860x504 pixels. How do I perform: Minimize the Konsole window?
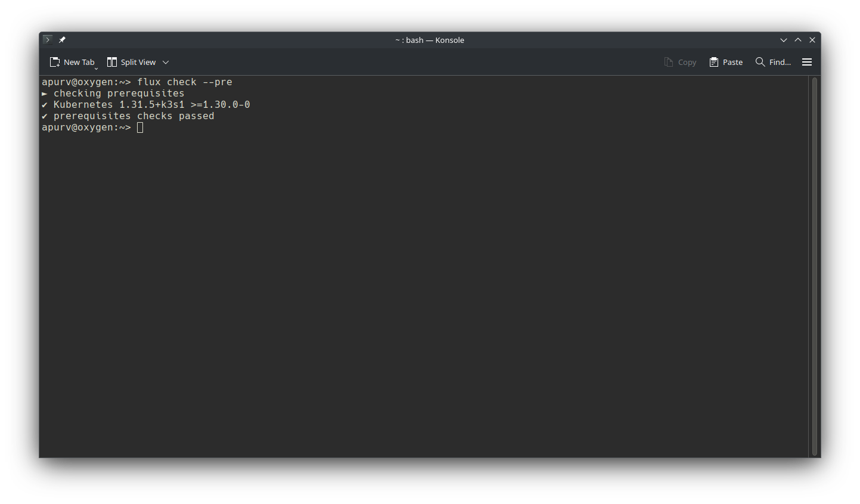[x=784, y=40]
